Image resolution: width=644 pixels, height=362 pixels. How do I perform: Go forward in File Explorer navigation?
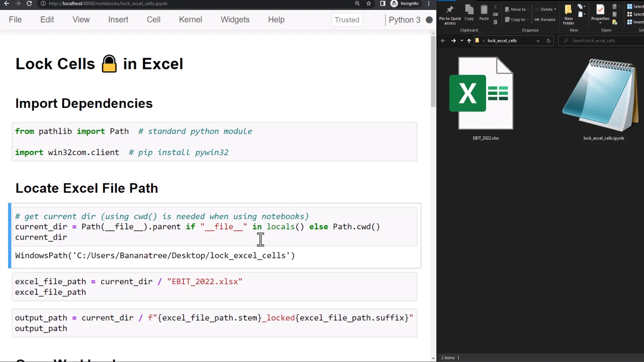click(x=453, y=41)
